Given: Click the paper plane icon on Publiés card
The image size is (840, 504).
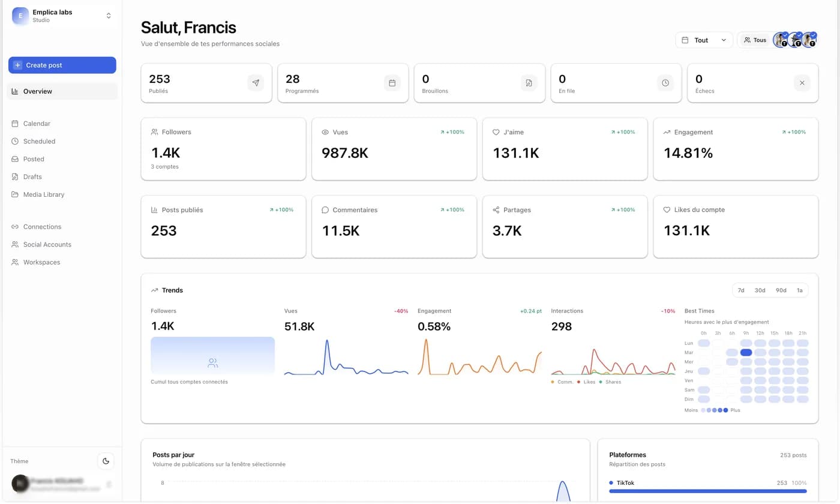Looking at the screenshot, I should coord(256,83).
